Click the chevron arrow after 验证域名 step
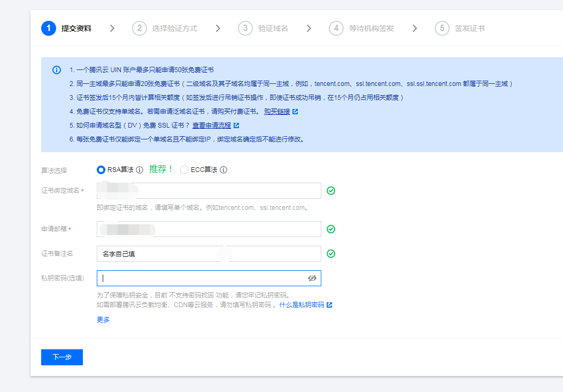The height and width of the screenshot is (392, 563). coord(309,28)
